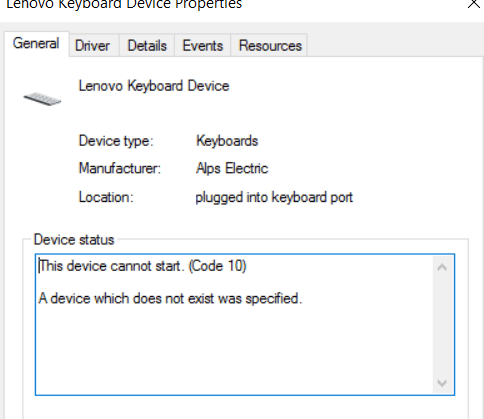Click 'plugged into keyboard port' location text
Viewport: 484px width, 419px height.
click(x=274, y=197)
